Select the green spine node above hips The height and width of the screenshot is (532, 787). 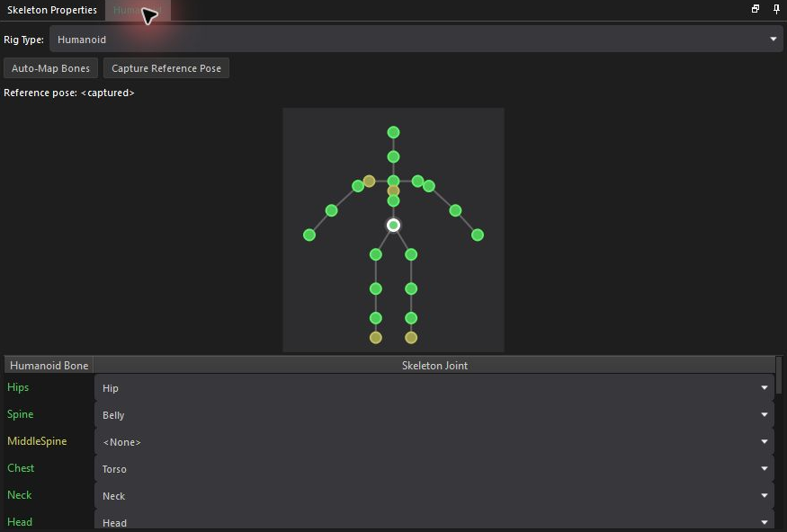point(394,201)
